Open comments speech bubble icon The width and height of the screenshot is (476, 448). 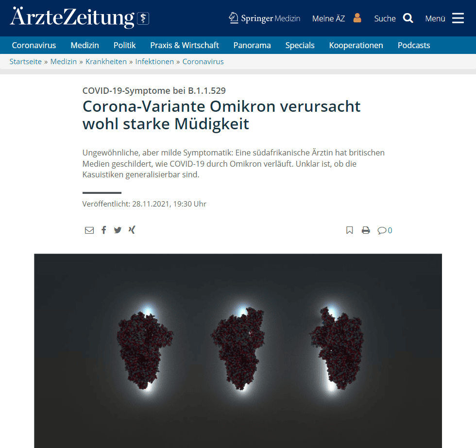click(x=382, y=230)
